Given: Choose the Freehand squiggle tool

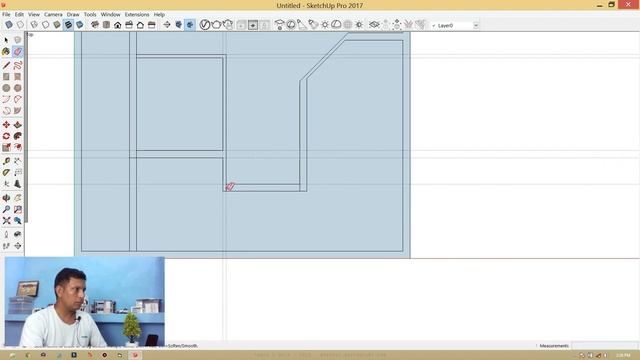Looking at the screenshot, I should 18,65.
